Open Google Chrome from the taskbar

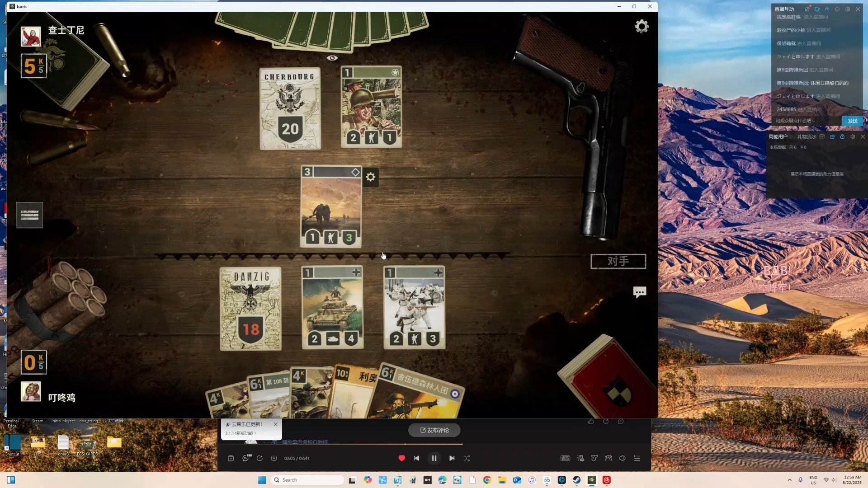(x=487, y=480)
